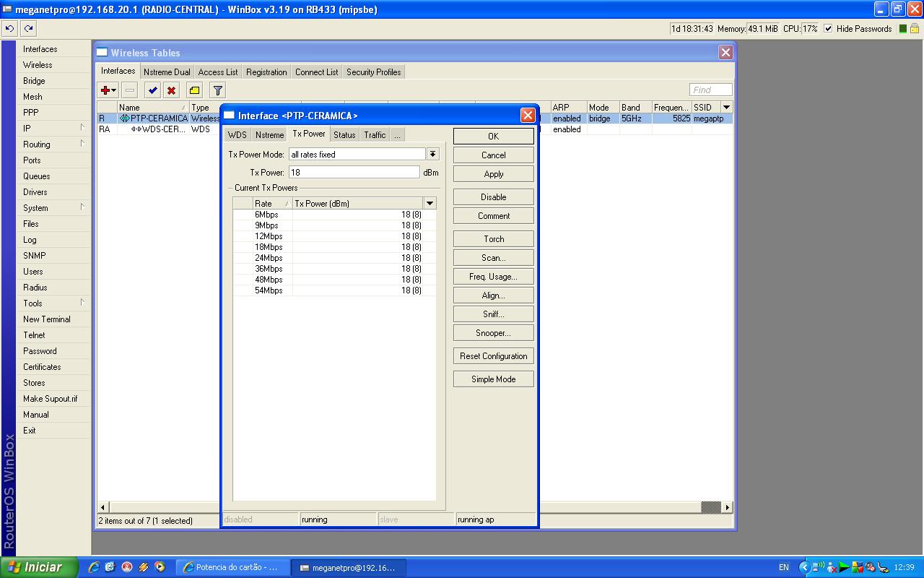Switch to the Nstreme tab in Interface dialog
924x578 pixels.
(269, 135)
